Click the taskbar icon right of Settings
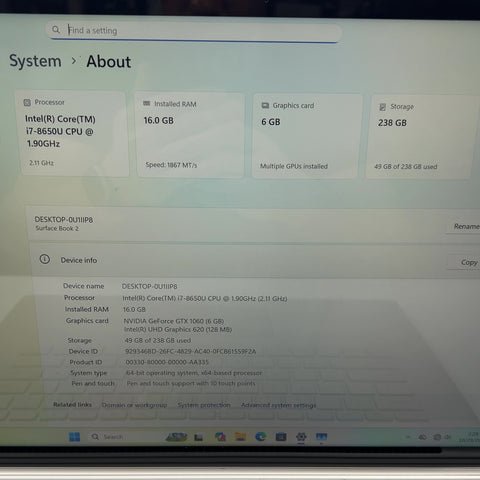The image size is (480, 480). (322, 437)
